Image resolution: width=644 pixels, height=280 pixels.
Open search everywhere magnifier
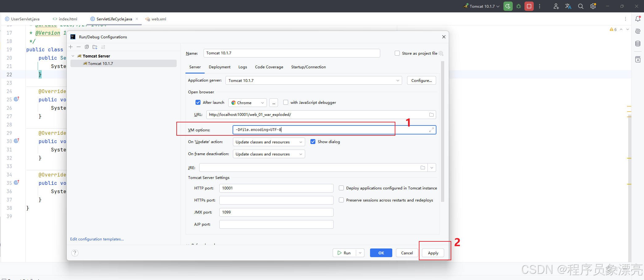581,6
